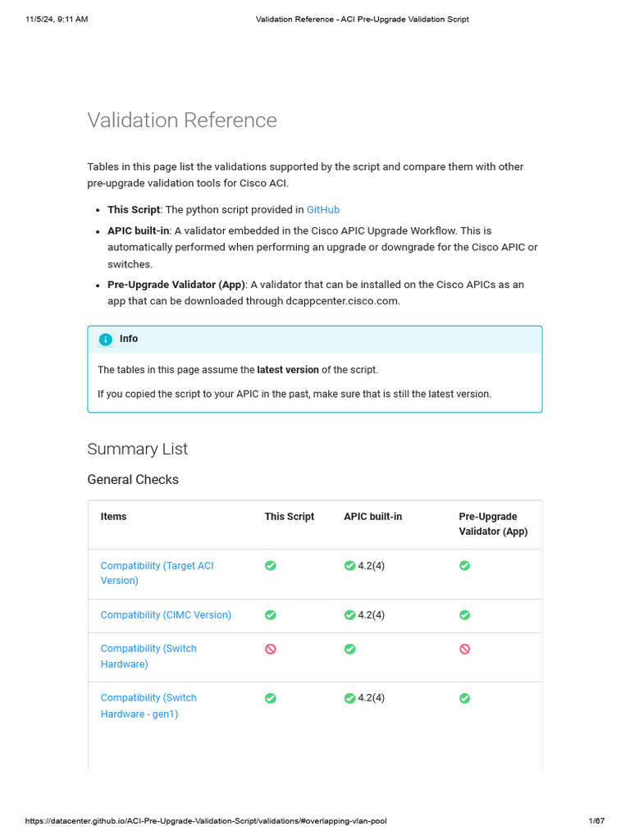Open Compatibility (CIMC Version) link

pyautogui.click(x=166, y=614)
